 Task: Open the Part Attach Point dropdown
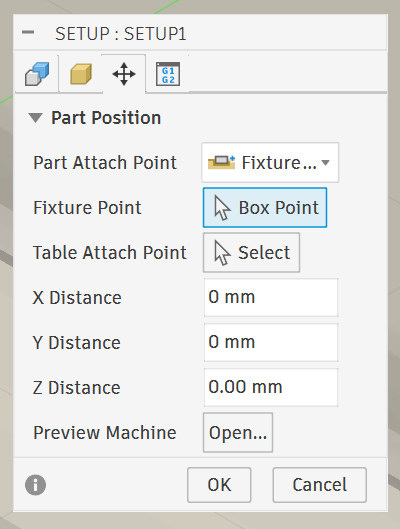270,163
